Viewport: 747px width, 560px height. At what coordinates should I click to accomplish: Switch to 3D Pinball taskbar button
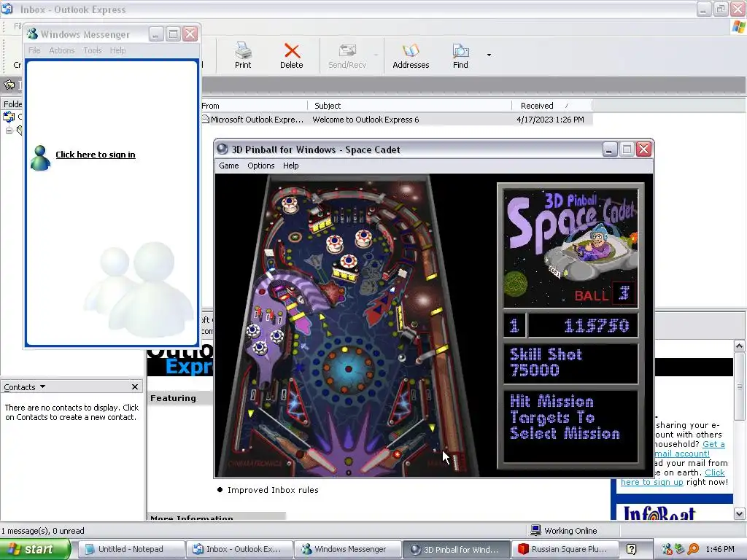[455, 549]
